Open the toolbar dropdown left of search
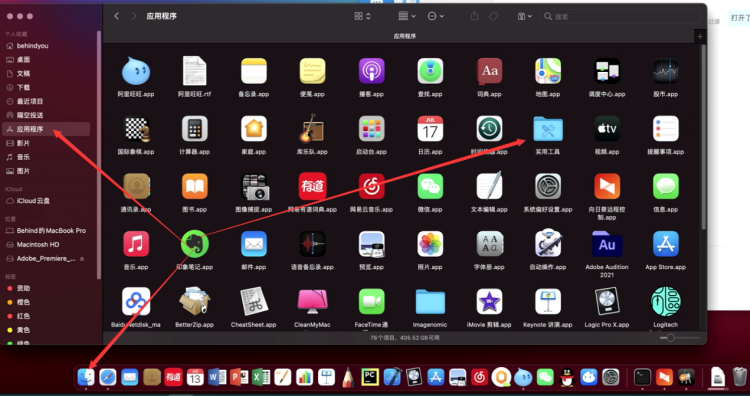The width and height of the screenshot is (750, 396). pos(525,16)
